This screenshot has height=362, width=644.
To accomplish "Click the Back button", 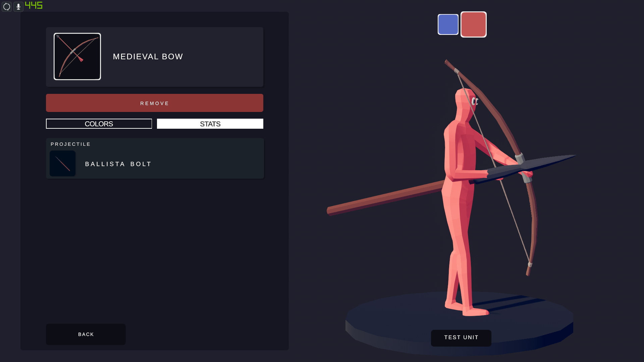I will [x=86, y=334].
